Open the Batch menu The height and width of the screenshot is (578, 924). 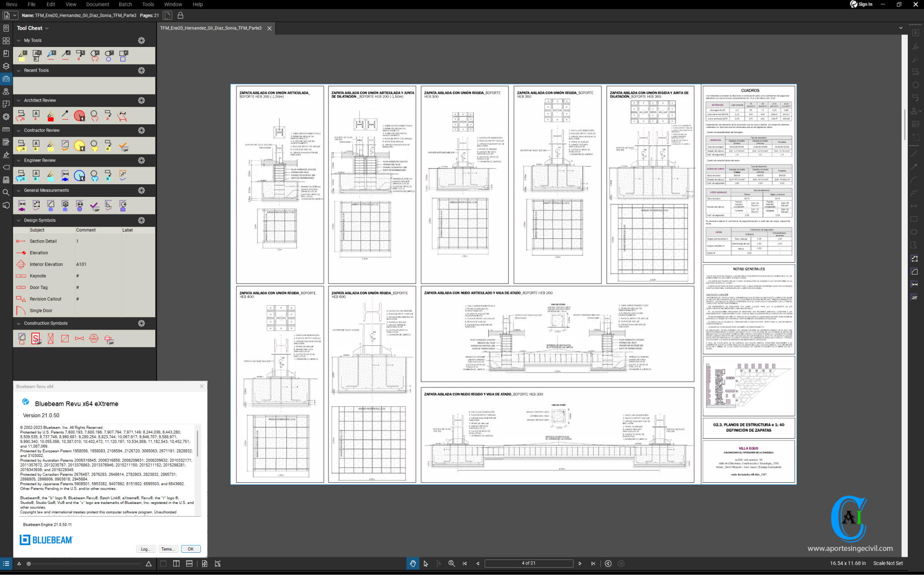125,4
